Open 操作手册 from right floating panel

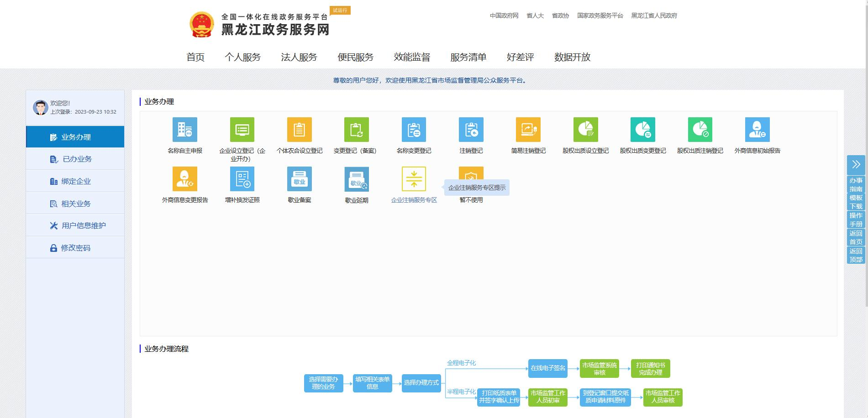(x=856, y=219)
